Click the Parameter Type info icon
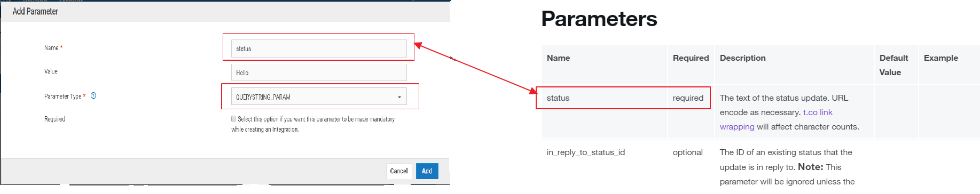Viewport: 980px width, 194px height. pyautogui.click(x=93, y=96)
